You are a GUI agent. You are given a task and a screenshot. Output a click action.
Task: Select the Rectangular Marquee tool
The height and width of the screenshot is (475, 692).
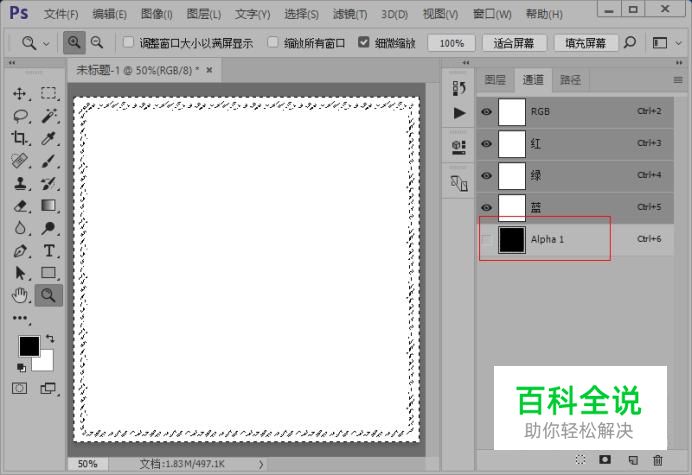[x=49, y=94]
